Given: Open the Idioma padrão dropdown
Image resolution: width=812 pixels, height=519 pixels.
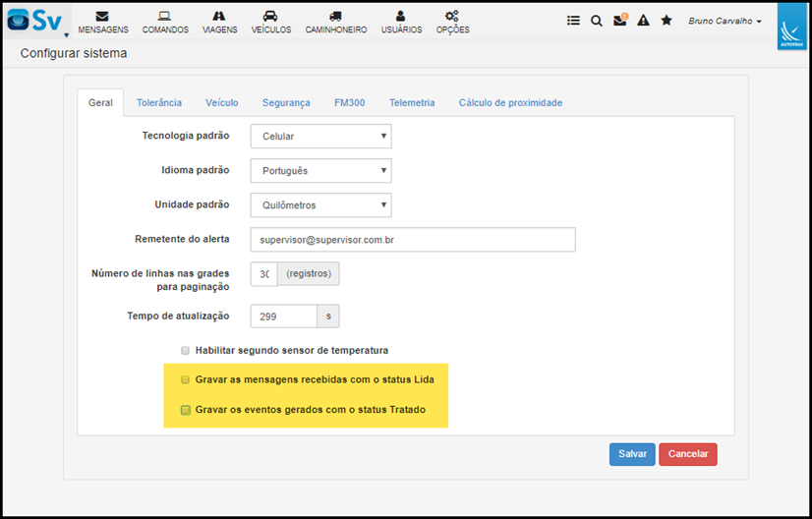Looking at the screenshot, I should (320, 171).
